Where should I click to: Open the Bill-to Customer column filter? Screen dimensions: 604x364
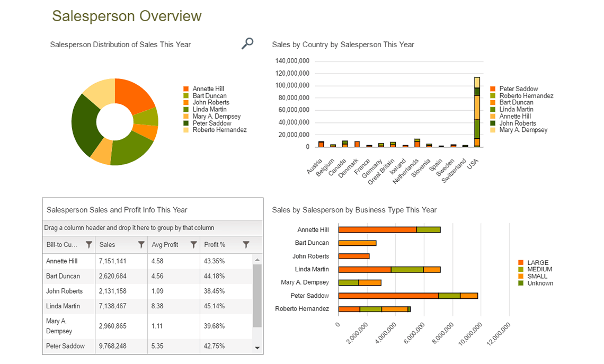point(89,245)
